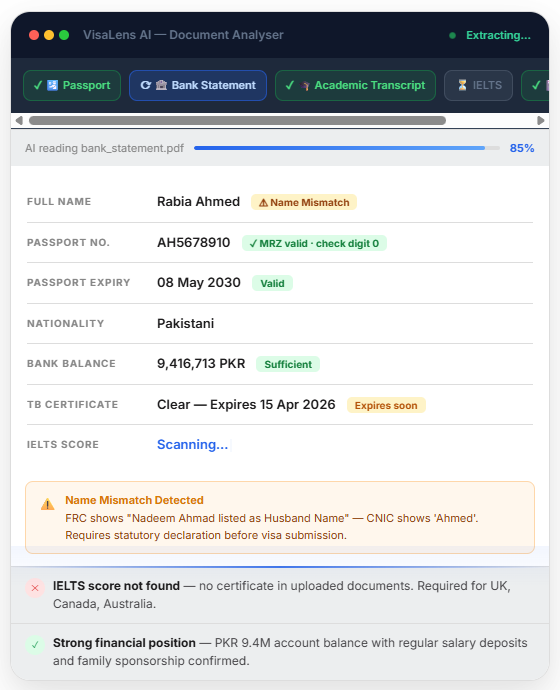Click the passport icon in the Passport tab
This screenshot has width=560, height=690.
(x=52, y=85)
